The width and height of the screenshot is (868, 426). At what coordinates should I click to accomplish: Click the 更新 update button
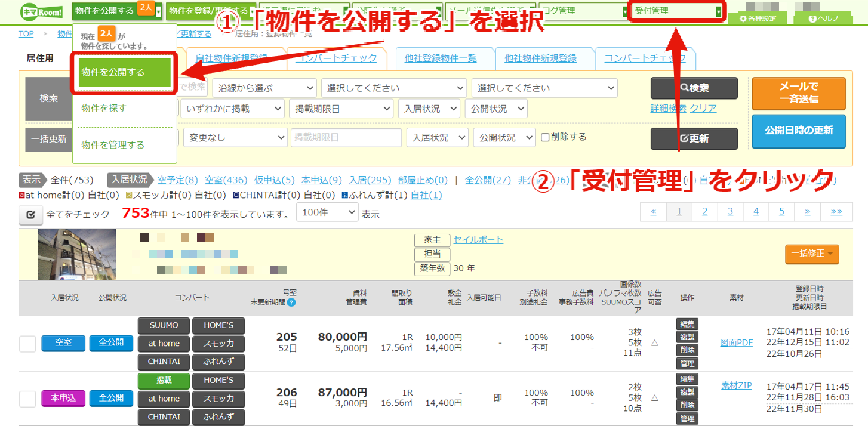click(694, 138)
